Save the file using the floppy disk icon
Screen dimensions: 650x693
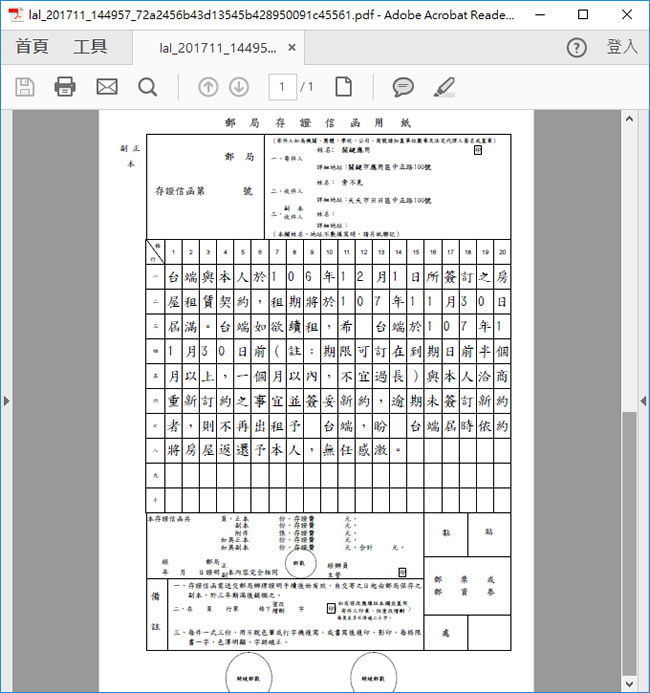pos(25,87)
